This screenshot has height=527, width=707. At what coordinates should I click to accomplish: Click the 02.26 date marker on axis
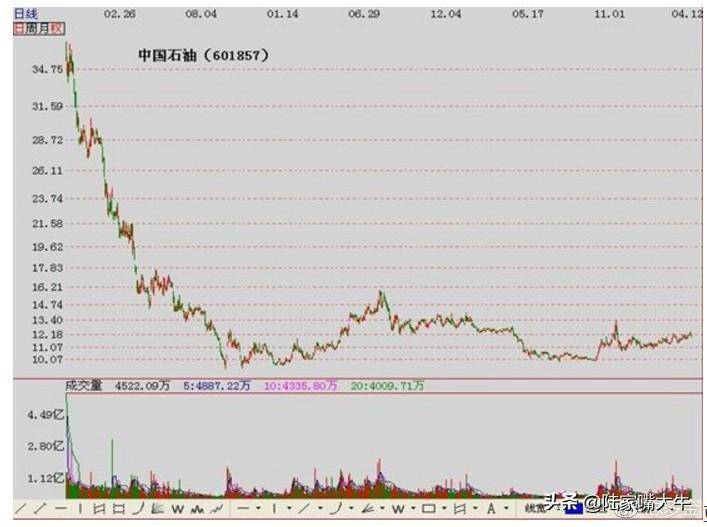point(119,14)
